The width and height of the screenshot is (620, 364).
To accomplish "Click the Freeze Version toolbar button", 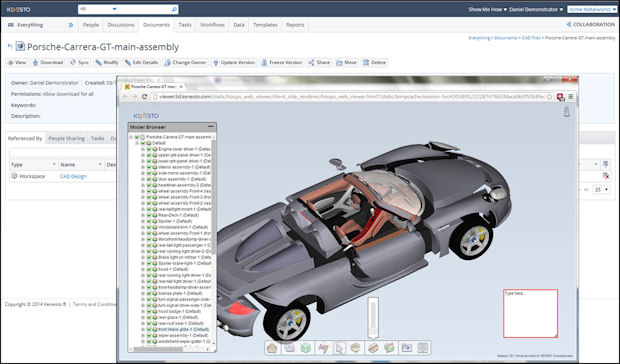I will pos(282,62).
